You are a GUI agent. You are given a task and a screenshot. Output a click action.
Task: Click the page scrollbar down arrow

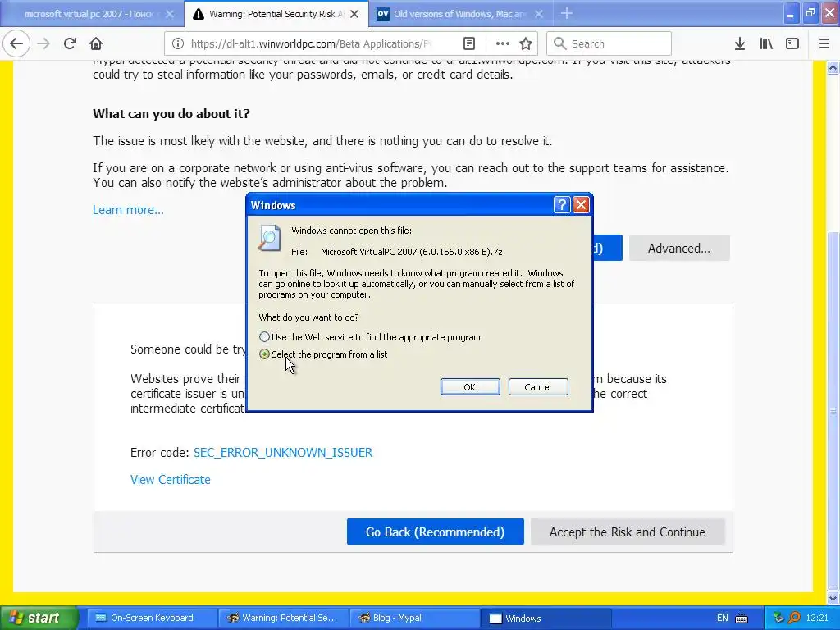pyautogui.click(x=833, y=598)
